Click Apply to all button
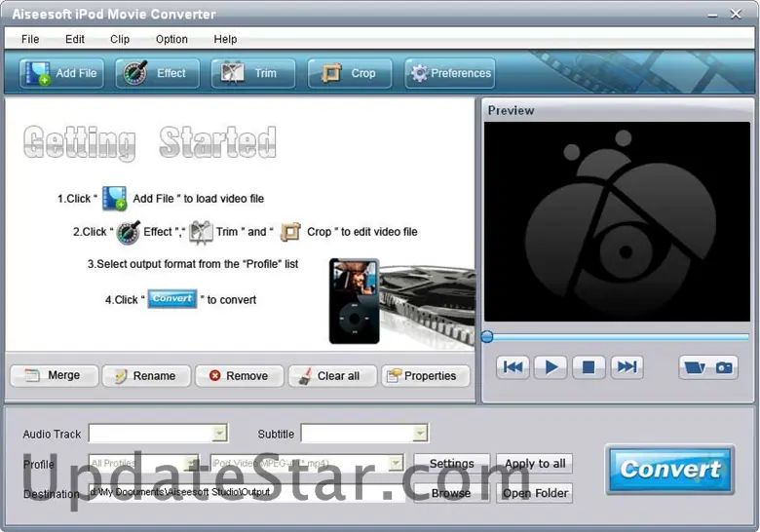This screenshot has width=760, height=532. (535, 464)
